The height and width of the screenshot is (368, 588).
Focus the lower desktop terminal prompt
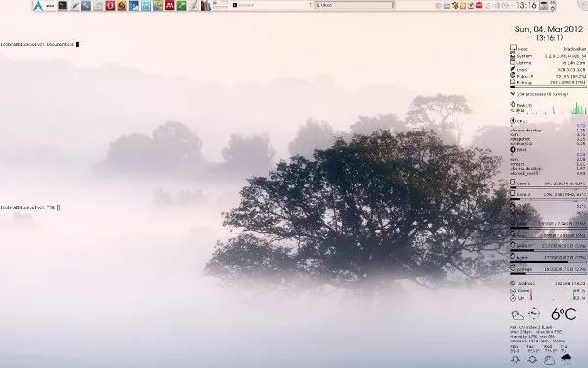coord(30,207)
